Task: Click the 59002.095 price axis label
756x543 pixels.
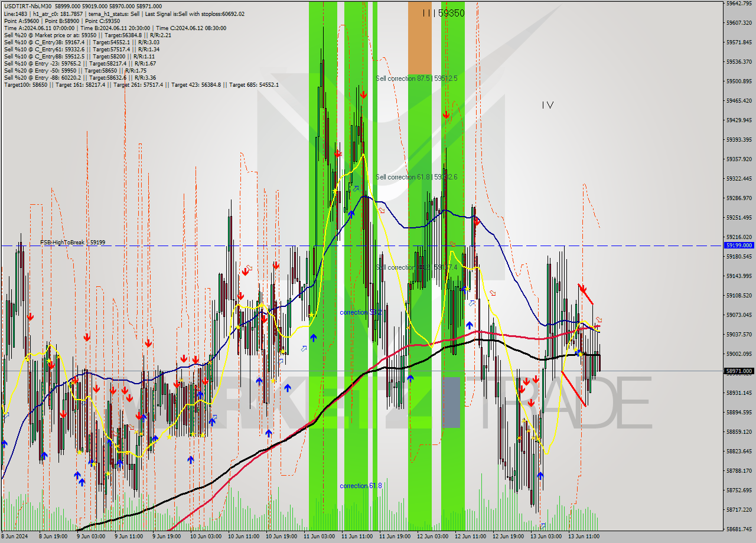Action: tap(739, 354)
